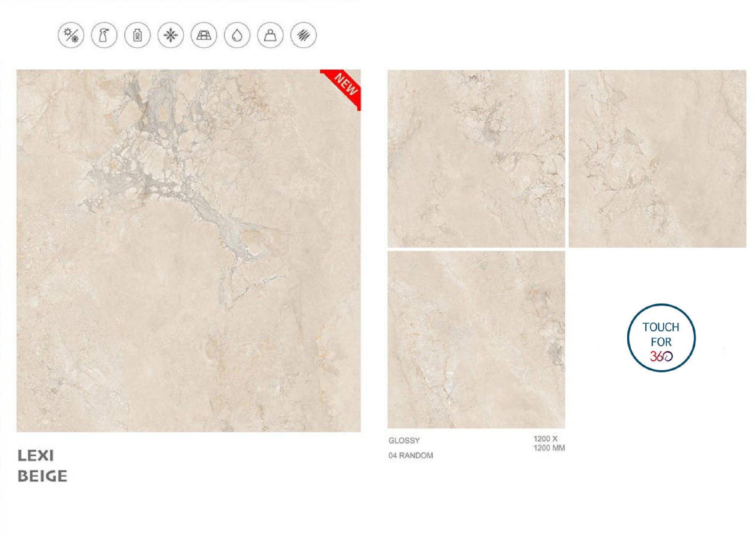
Task: Click the snowflake frost resistance icon
Action: click(171, 35)
